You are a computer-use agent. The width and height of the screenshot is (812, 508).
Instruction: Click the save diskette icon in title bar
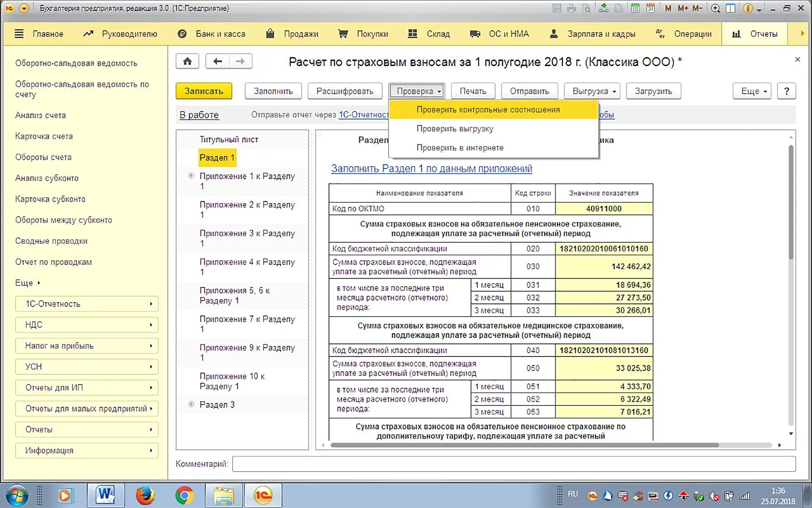pyautogui.click(x=556, y=9)
